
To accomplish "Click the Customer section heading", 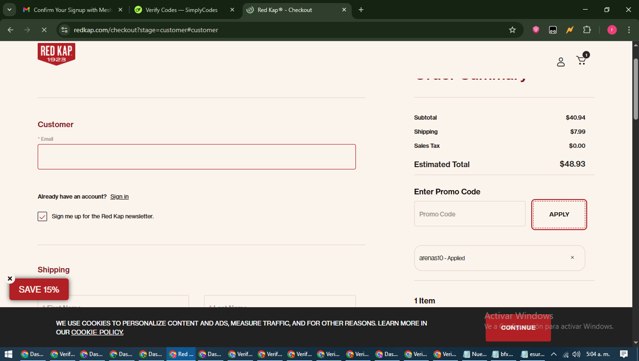I will (x=55, y=124).
